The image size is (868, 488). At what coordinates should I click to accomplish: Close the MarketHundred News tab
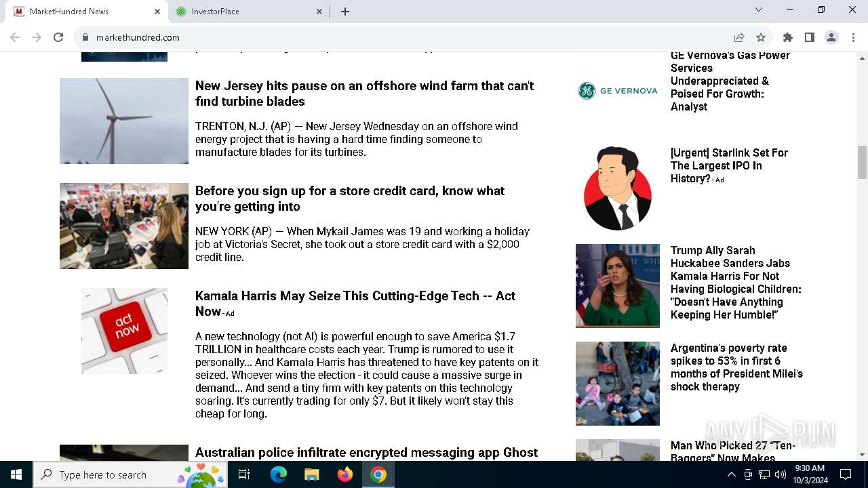point(157,12)
